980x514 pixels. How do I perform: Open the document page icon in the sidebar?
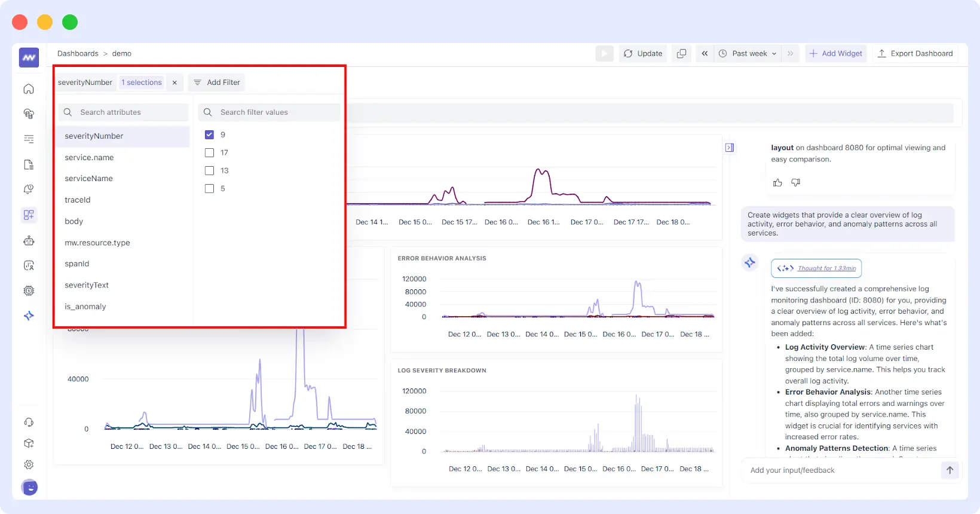pos(29,164)
